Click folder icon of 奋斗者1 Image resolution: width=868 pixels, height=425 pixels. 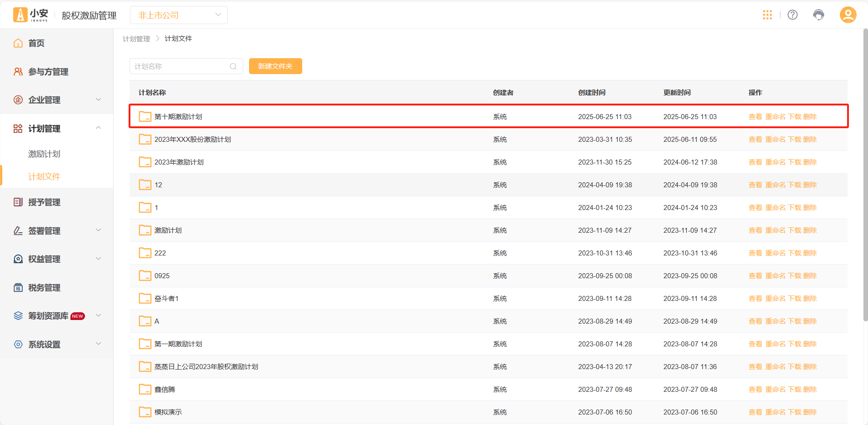click(145, 298)
